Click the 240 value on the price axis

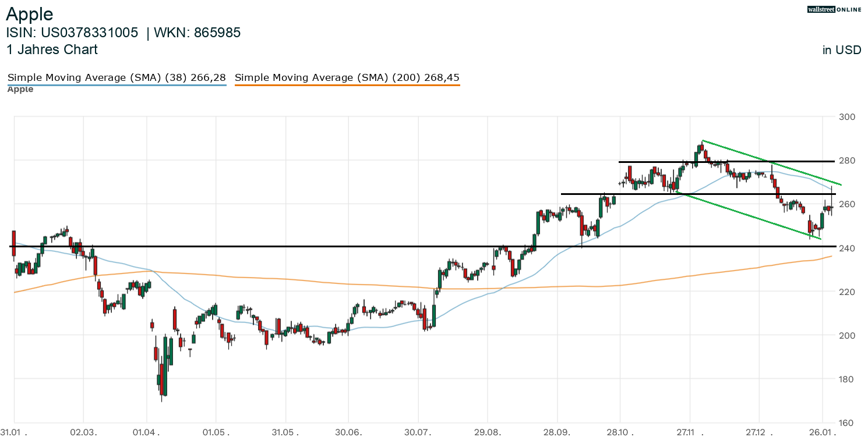pyautogui.click(x=846, y=248)
